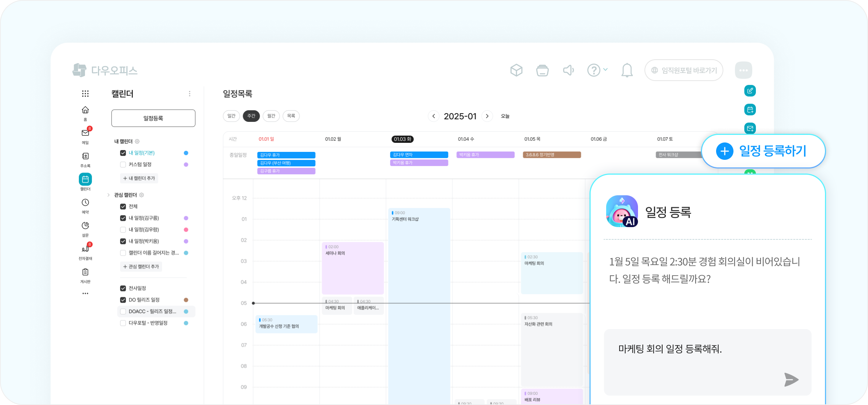Viewport: 868px width, 405px height.
Task: Send the AI chat message
Action: click(791, 380)
